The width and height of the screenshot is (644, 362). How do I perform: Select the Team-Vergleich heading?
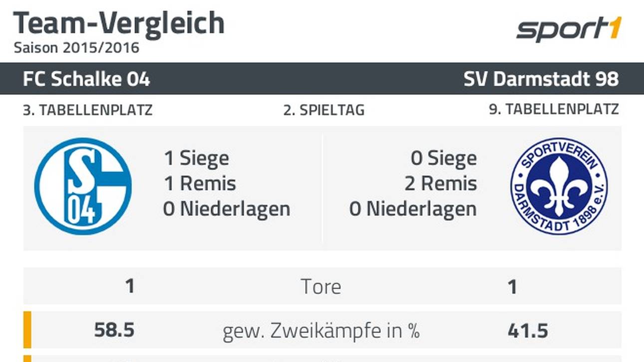point(119,22)
